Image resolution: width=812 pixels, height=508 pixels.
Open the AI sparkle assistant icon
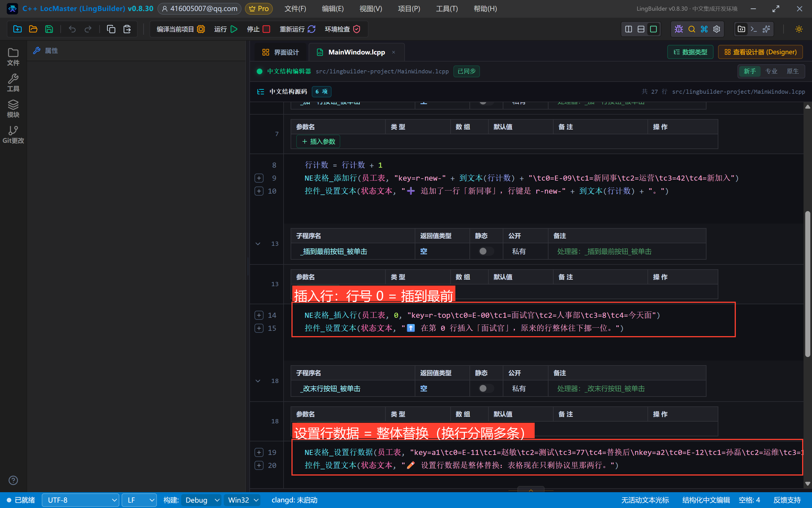coord(766,29)
